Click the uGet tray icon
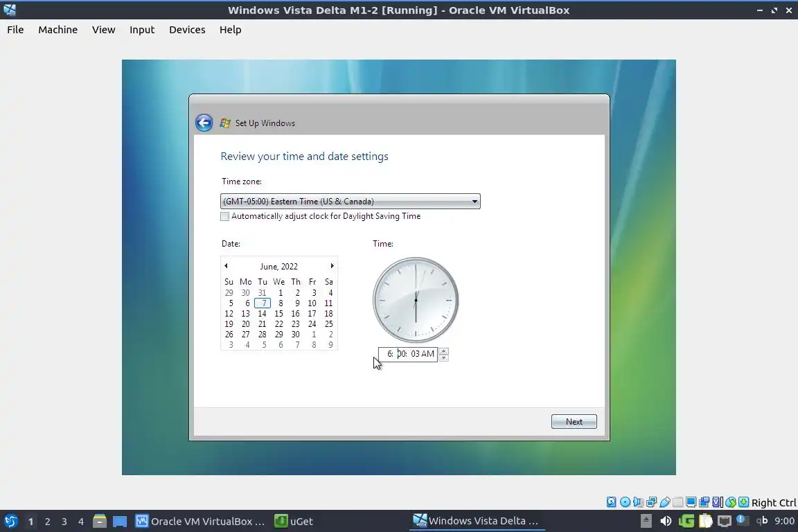 [x=686, y=520]
